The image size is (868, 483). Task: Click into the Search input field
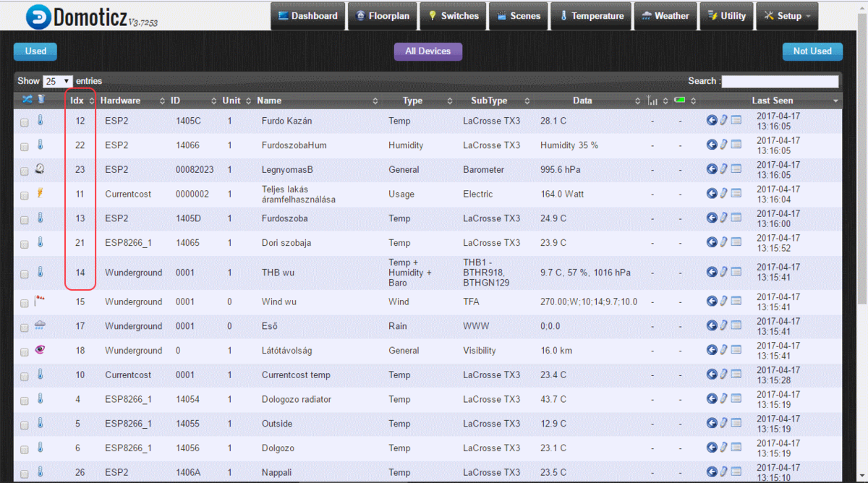tap(780, 82)
